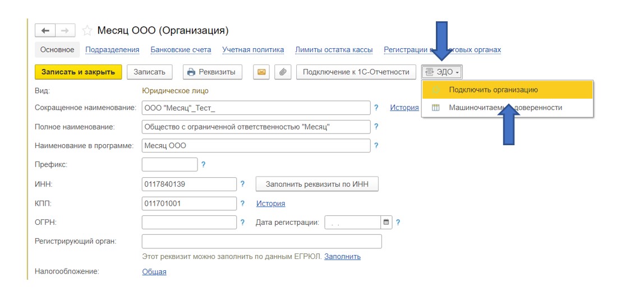Open the ЭДО dropdown menu
The height and width of the screenshot is (296, 644).
coord(442,72)
